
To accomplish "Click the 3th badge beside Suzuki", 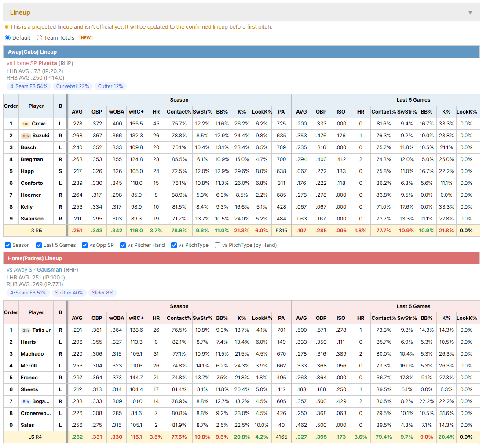I will 26,136.
